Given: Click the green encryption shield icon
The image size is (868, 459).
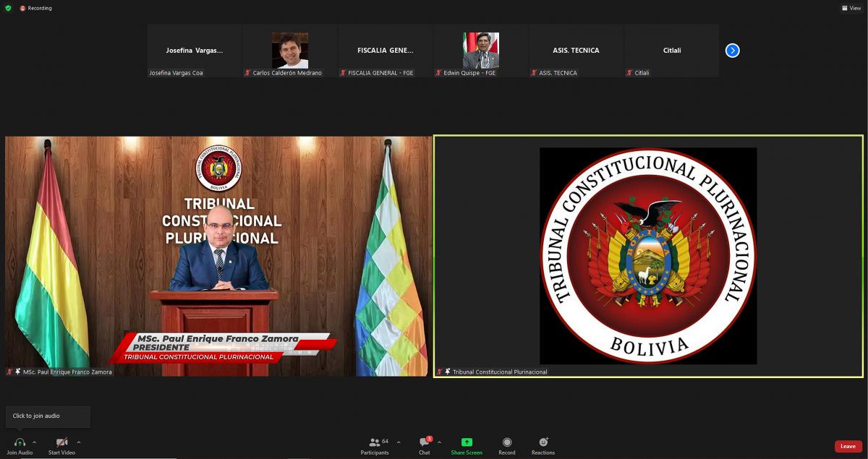Looking at the screenshot, I should coord(8,8).
